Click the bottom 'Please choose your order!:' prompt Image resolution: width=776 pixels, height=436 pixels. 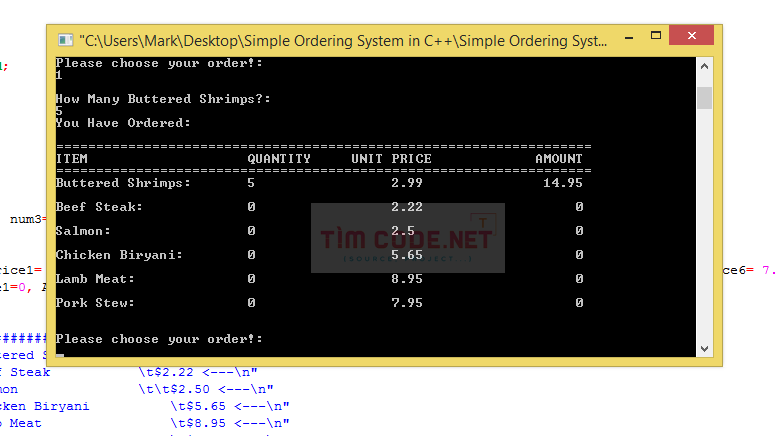(159, 339)
